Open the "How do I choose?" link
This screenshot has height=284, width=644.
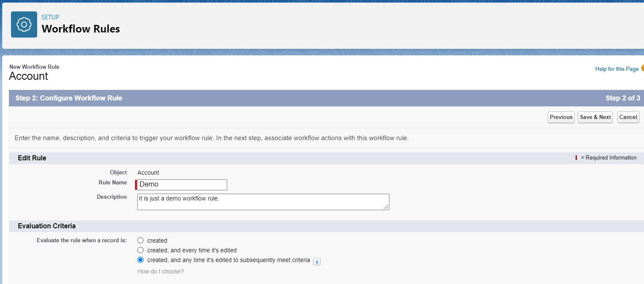point(160,271)
